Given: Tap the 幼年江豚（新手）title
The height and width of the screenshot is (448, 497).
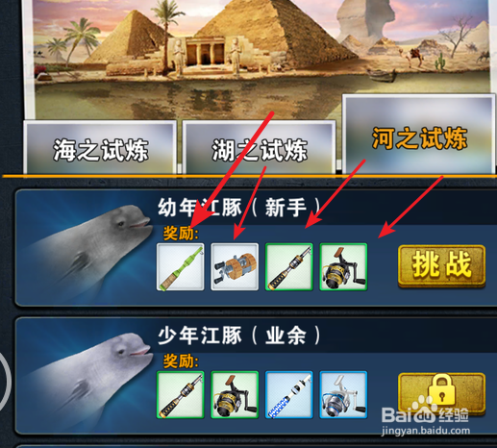Looking at the screenshot, I should pyautogui.click(x=239, y=208).
